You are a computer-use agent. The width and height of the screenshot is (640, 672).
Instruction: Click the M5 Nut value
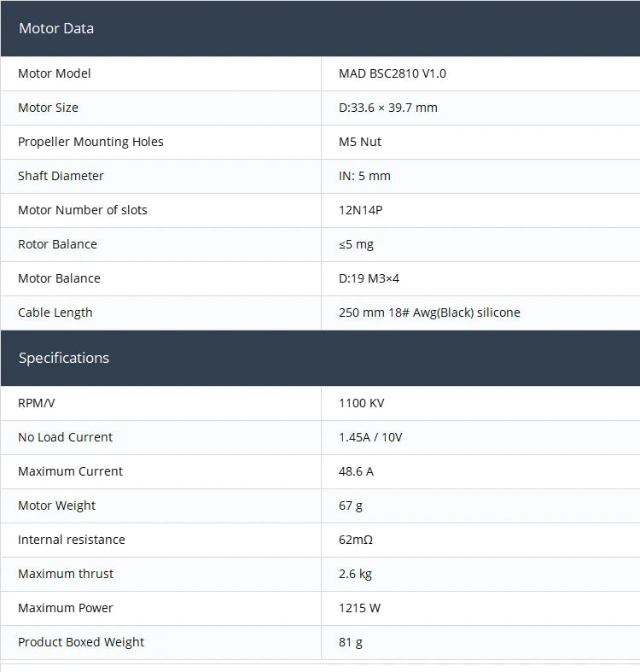(362, 142)
